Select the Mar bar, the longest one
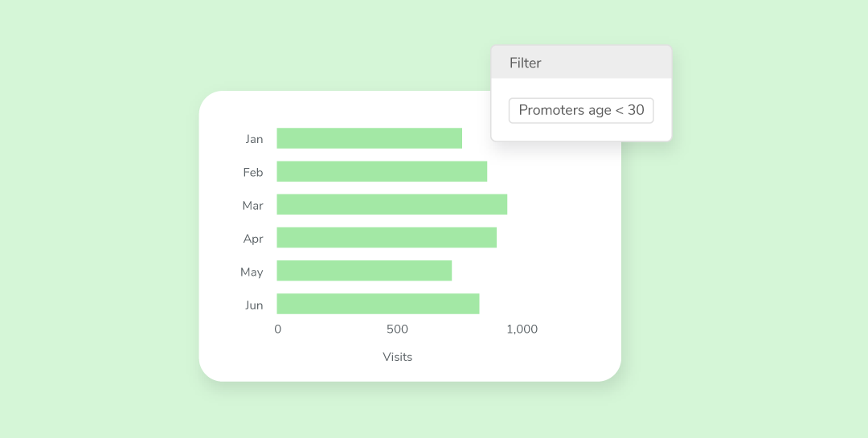This screenshot has height=438, width=868. (392, 204)
